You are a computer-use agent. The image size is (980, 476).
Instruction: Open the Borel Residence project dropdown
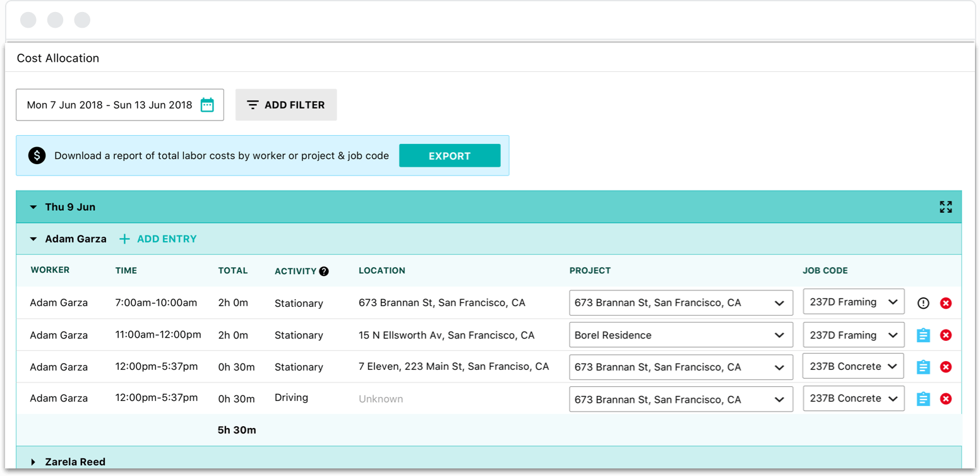(681, 335)
